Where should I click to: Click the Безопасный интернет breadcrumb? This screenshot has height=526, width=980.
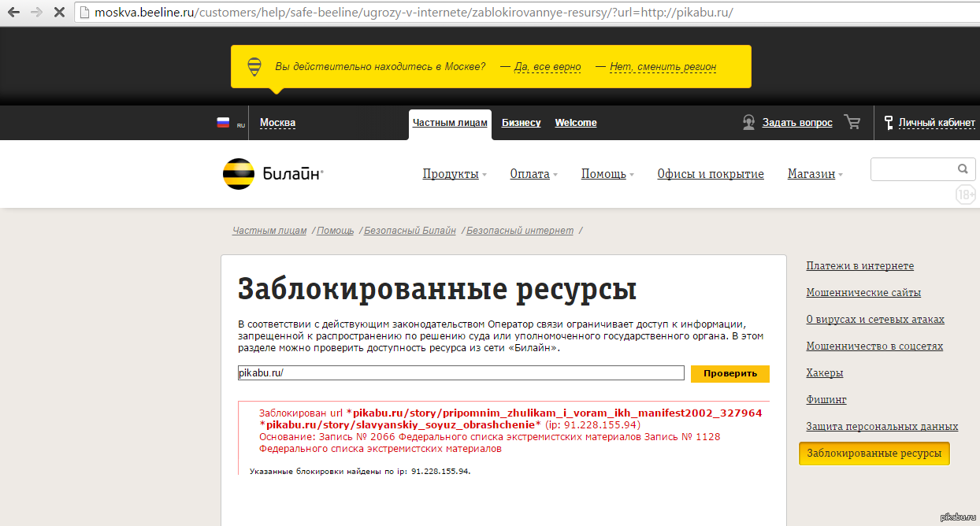point(520,231)
